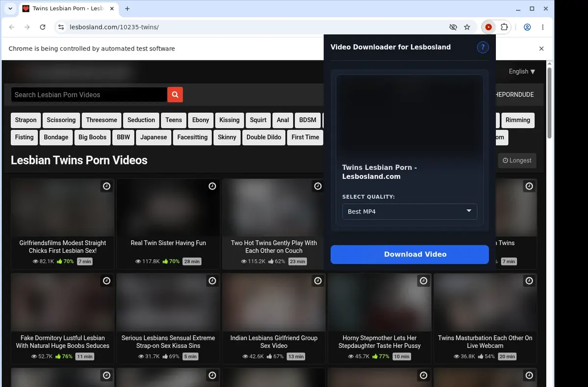Click the Lesbian Twins Porn Videos heading
The width and height of the screenshot is (588, 387).
point(79,160)
